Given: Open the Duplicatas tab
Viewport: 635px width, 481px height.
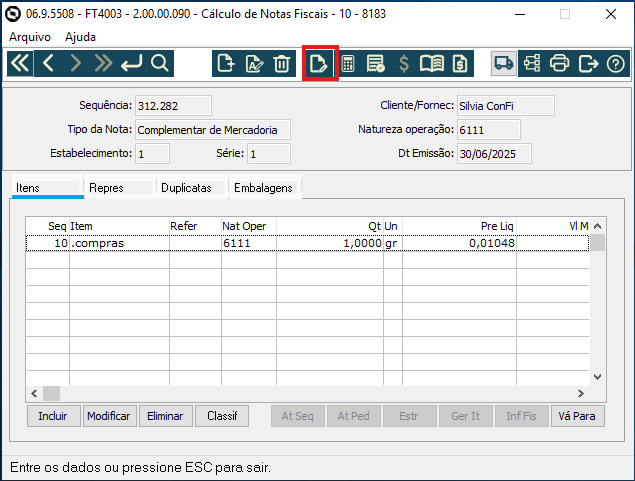Looking at the screenshot, I should [x=192, y=187].
